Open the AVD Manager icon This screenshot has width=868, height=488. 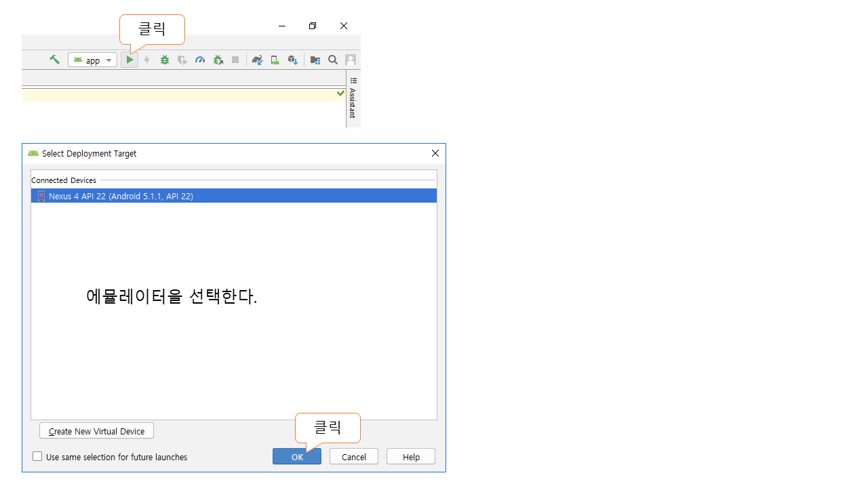pyautogui.click(x=275, y=60)
